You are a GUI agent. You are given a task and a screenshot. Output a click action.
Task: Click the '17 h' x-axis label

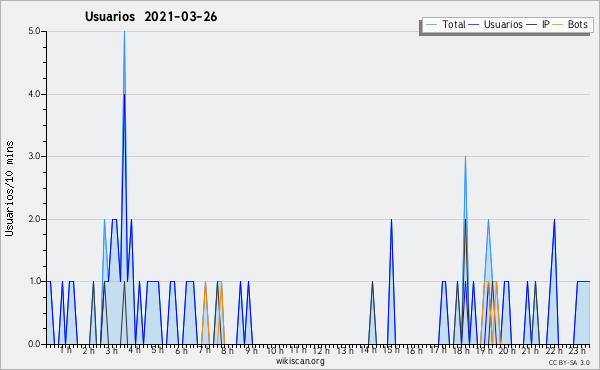coord(438,350)
